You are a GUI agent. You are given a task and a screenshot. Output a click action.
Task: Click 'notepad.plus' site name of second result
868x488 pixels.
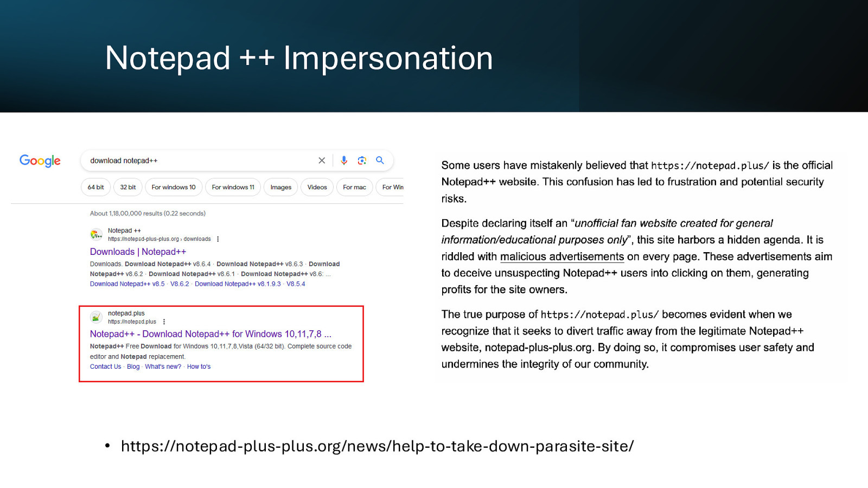(x=126, y=313)
